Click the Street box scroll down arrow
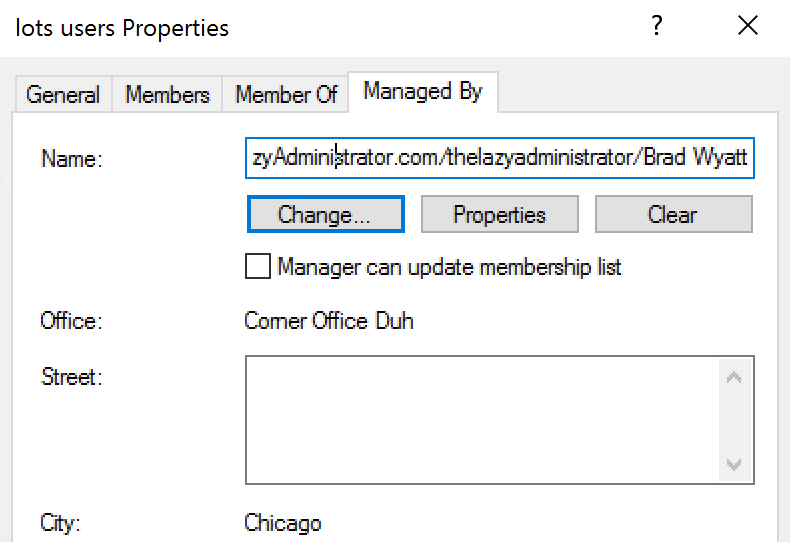790x542 pixels. click(734, 464)
